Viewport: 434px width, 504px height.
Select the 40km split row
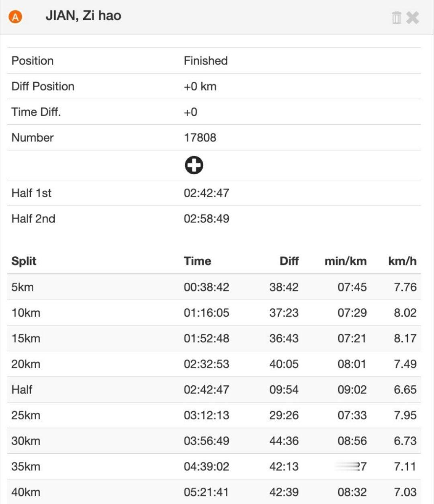click(214, 492)
